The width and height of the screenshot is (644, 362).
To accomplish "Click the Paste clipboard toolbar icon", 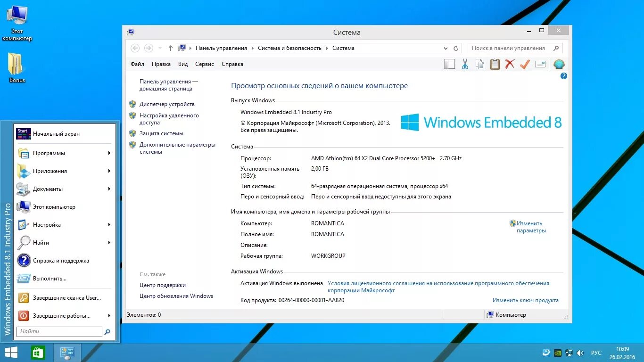I will (495, 64).
